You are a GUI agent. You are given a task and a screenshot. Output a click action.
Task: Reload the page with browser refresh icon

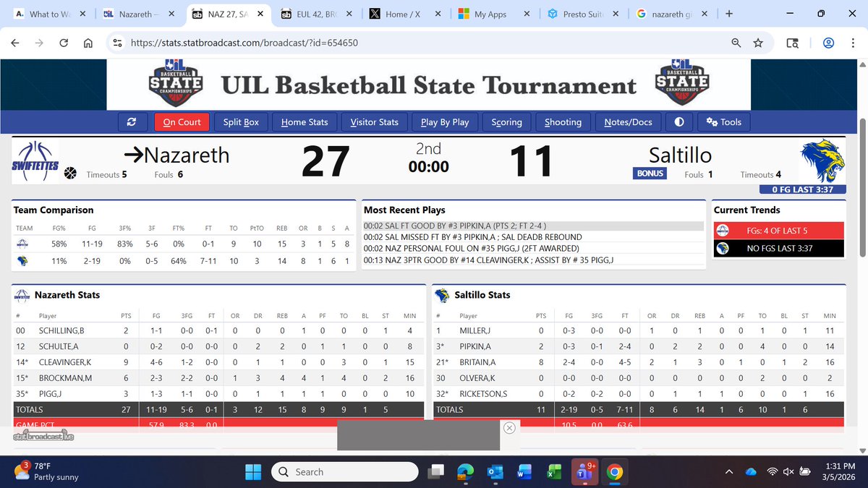64,43
